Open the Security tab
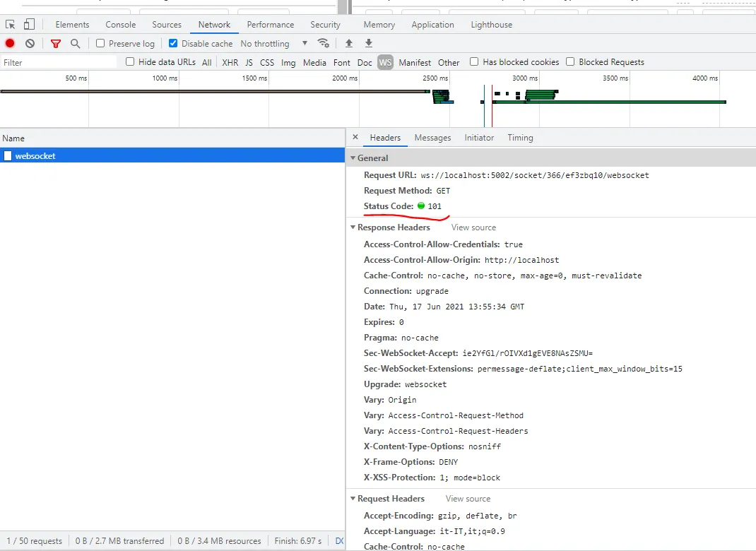This screenshot has width=756, height=551. (326, 25)
